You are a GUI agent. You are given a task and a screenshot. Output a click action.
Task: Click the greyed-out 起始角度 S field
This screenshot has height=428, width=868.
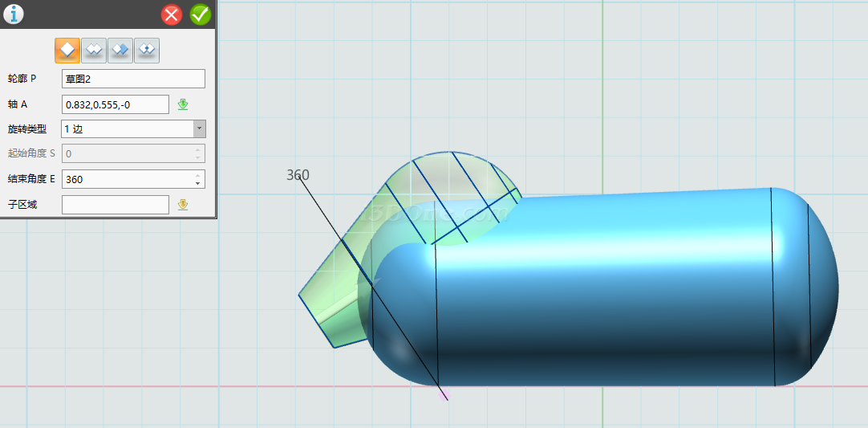[x=127, y=153]
